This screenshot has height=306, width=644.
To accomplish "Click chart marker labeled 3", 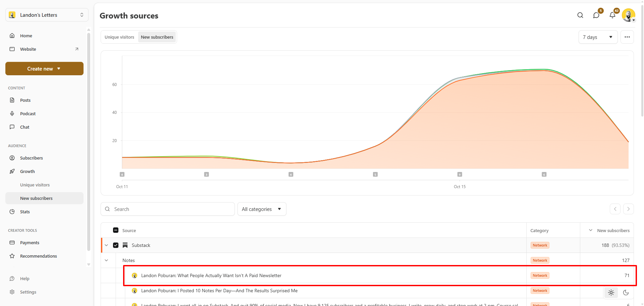I will 207,174.
